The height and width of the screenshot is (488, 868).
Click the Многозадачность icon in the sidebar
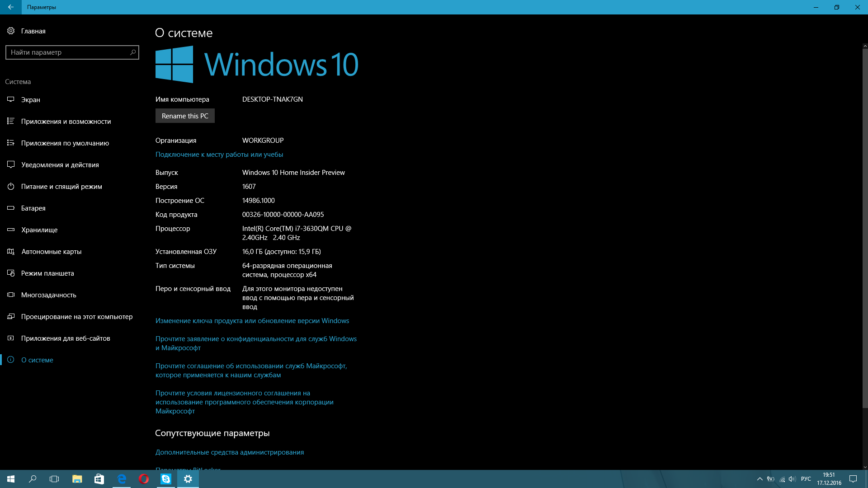click(x=11, y=295)
